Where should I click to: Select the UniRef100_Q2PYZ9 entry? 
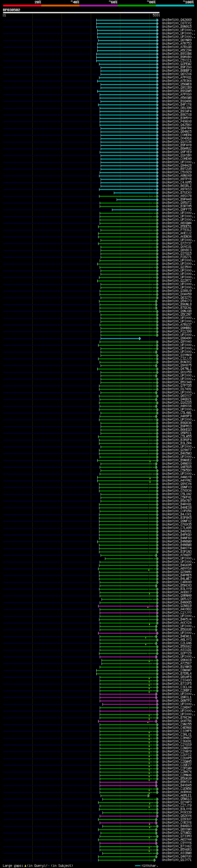(x=177, y=653)
